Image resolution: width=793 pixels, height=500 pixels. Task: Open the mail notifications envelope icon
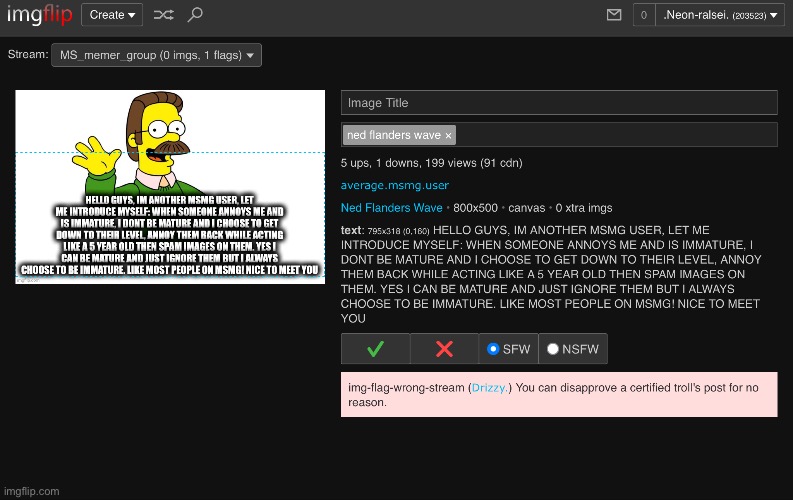613,15
